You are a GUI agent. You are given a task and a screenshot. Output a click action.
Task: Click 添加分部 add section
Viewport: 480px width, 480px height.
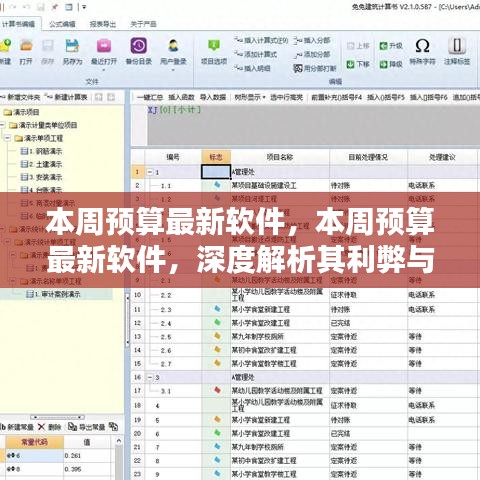312,54
